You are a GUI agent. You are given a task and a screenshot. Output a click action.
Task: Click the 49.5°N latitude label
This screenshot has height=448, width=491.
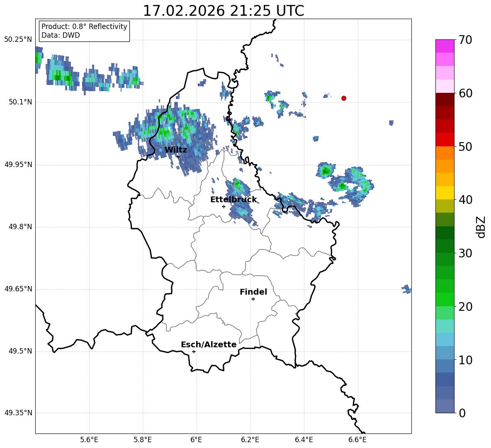(20, 351)
